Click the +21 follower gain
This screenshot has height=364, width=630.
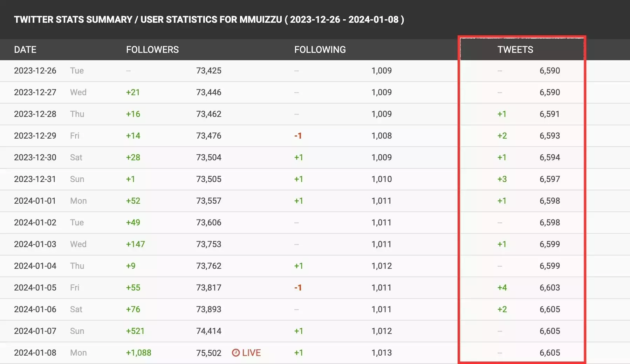click(x=133, y=92)
